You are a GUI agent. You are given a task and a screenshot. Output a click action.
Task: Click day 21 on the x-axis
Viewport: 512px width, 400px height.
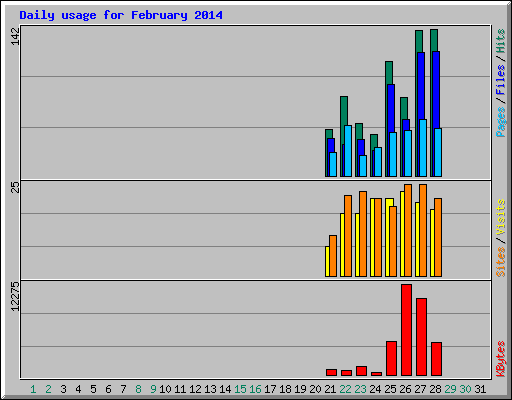[x=330, y=389]
